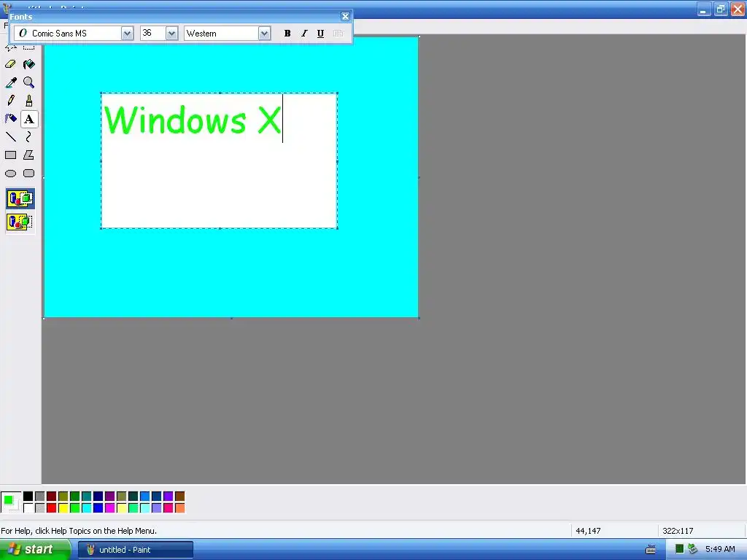Pick the hot pink color swatch
The image size is (747, 560).
[x=169, y=508]
